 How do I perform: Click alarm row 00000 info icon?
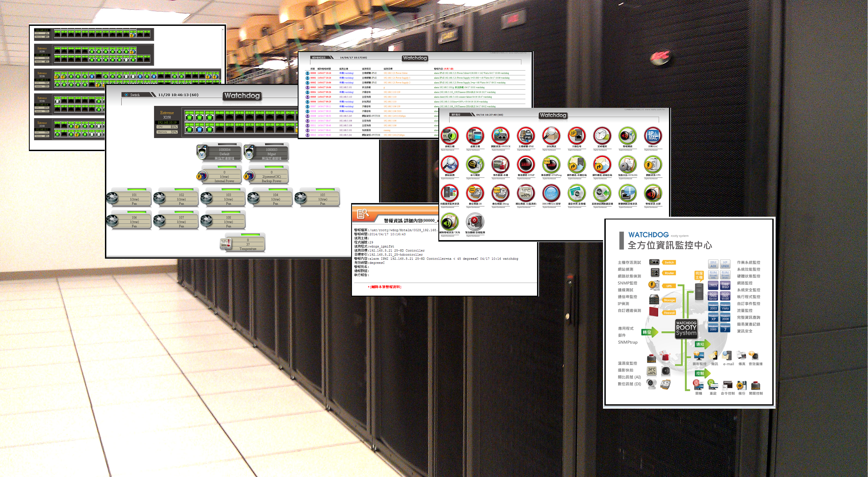click(x=307, y=73)
